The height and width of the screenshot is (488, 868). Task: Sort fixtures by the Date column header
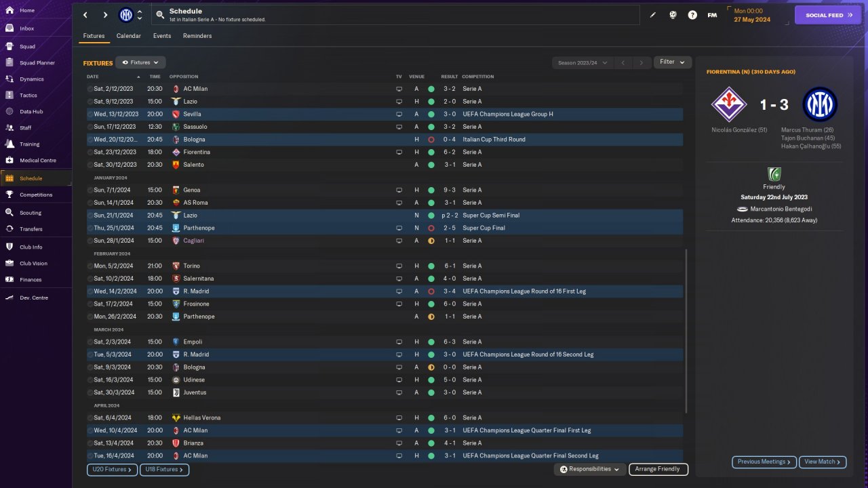93,77
